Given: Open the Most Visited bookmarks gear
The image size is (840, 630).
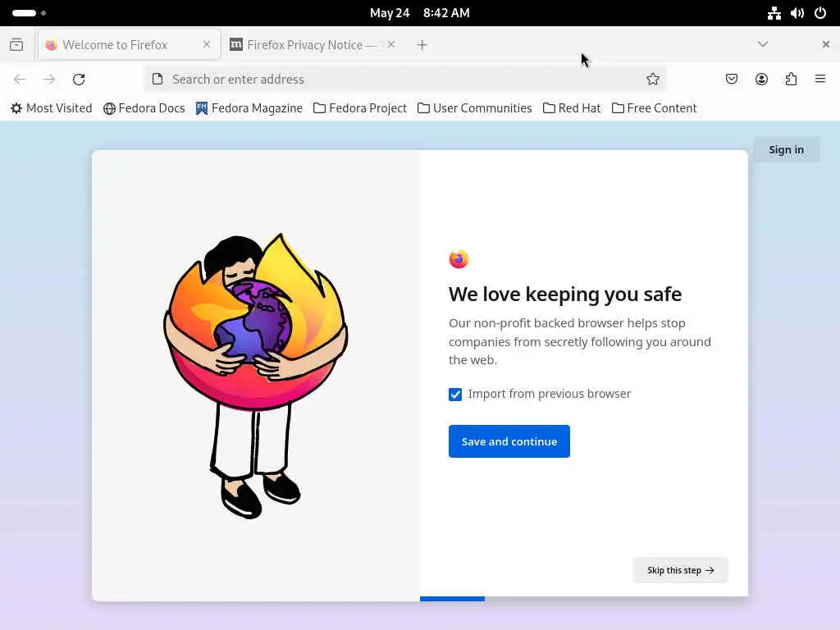Looking at the screenshot, I should pos(52,108).
